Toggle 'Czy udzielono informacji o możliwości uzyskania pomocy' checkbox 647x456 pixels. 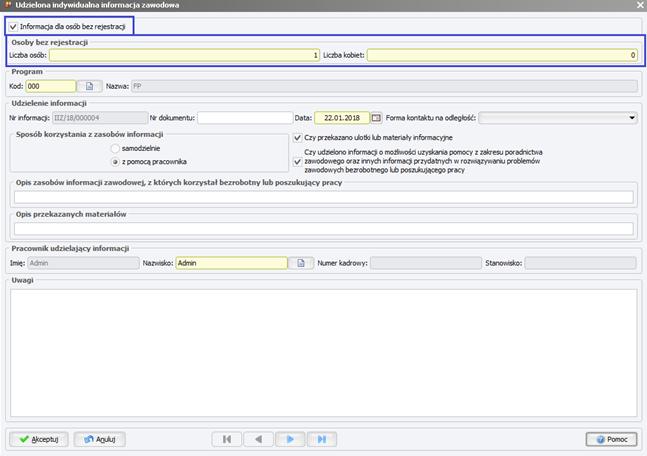point(298,161)
